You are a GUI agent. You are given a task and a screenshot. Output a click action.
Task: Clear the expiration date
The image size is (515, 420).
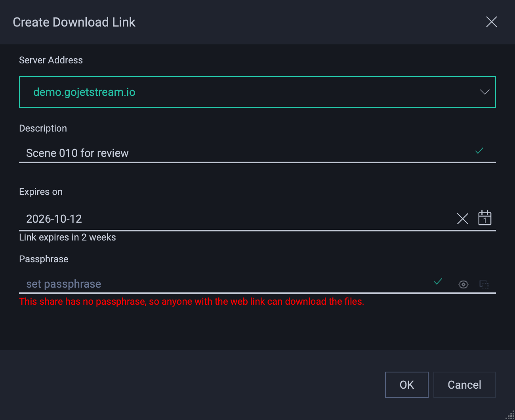pyautogui.click(x=463, y=219)
